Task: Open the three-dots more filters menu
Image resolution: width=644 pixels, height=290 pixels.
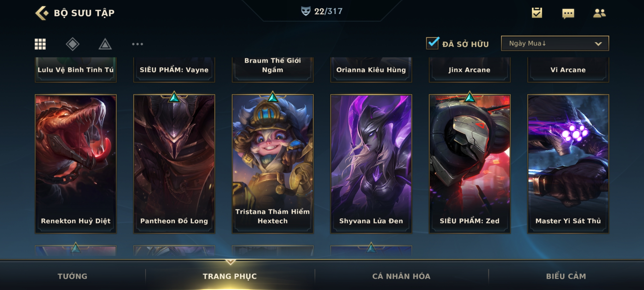Action: [x=137, y=44]
